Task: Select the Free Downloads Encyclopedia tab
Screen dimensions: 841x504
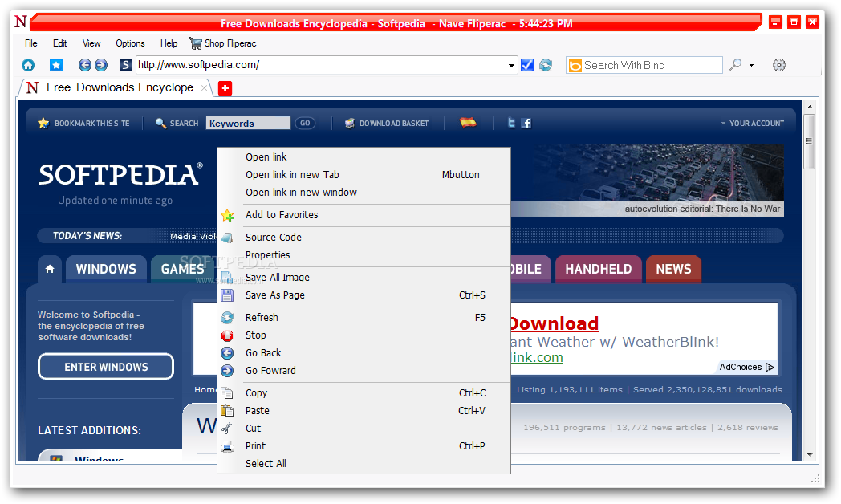Action: (116, 88)
